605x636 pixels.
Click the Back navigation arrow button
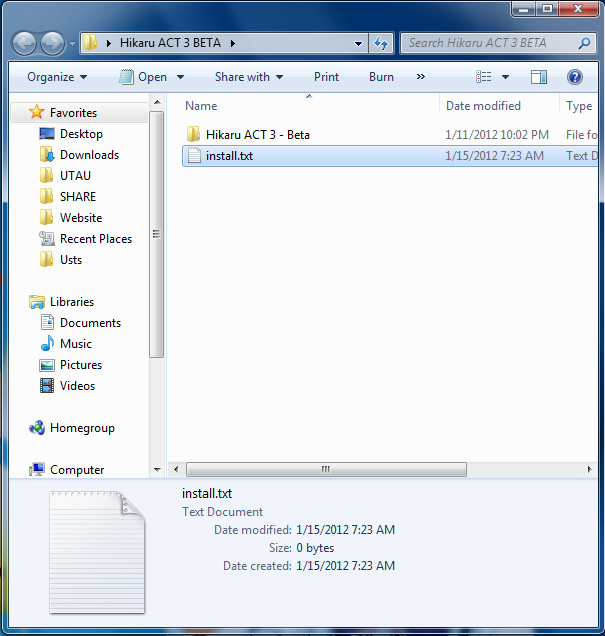coord(25,43)
